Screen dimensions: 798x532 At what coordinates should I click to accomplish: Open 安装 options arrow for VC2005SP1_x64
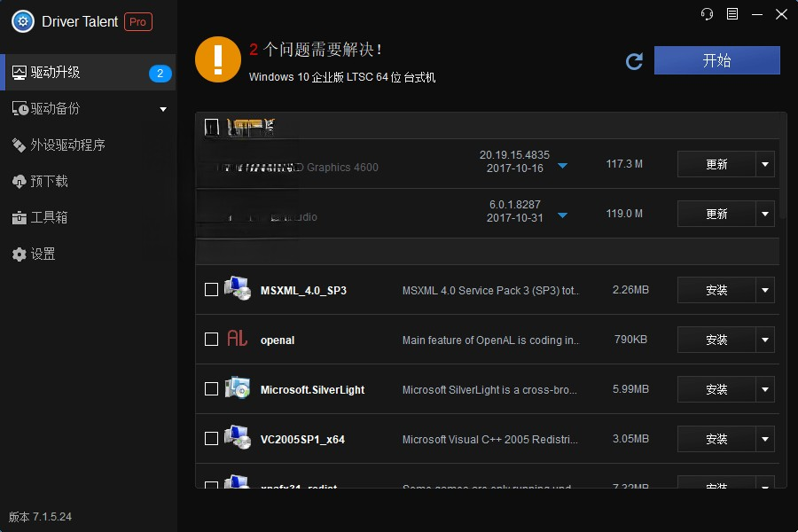(x=765, y=439)
